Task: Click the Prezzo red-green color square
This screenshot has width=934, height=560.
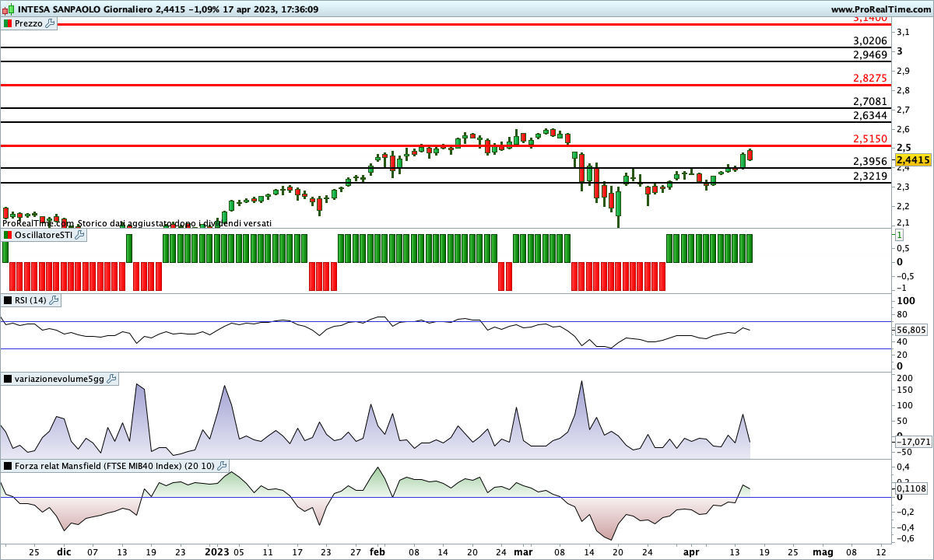Action: [8, 23]
